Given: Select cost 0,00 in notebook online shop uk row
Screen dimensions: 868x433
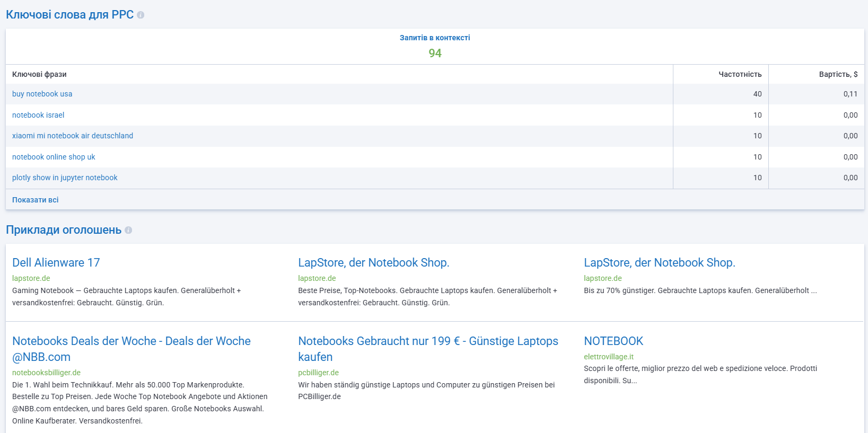Looking at the screenshot, I should point(851,157).
